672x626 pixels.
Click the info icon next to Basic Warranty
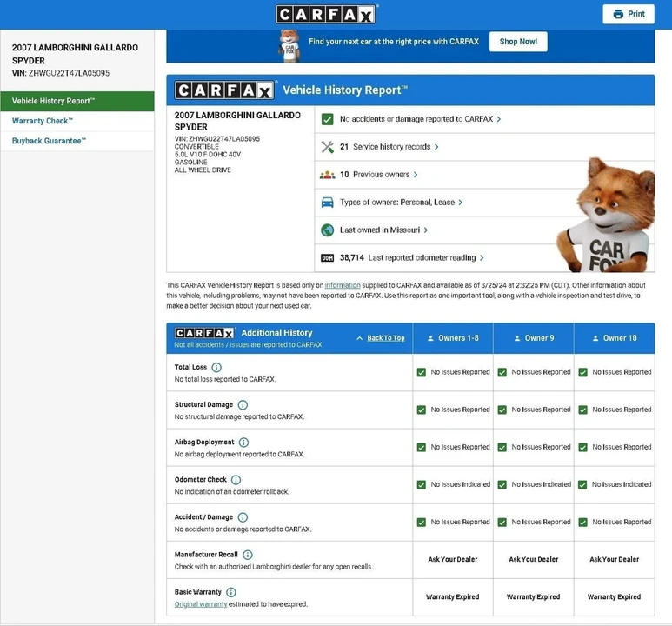(231, 592)
